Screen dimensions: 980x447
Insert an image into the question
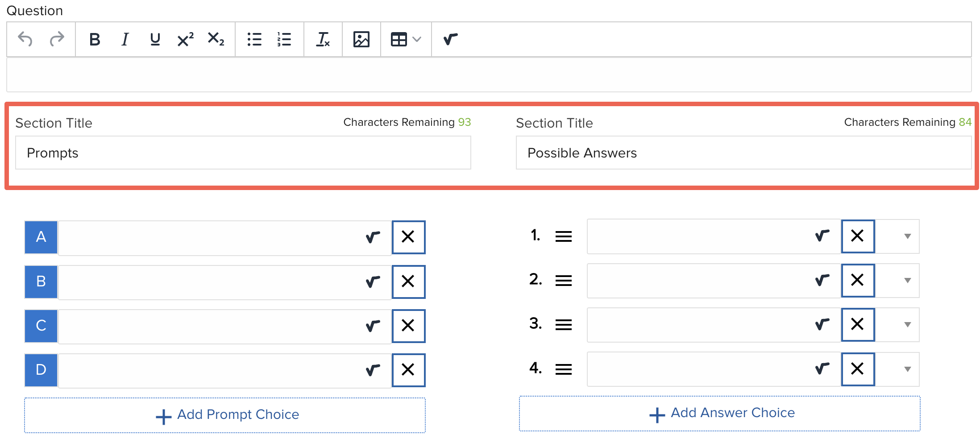(x=361, y=39)
